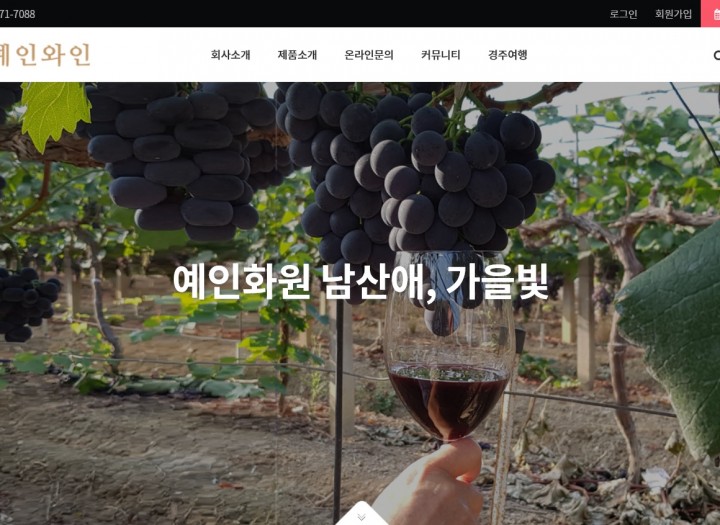Select the 제품소개 menu item
Image resolution: width=720 pixels, height=525 pixels.
pos(297,55)
